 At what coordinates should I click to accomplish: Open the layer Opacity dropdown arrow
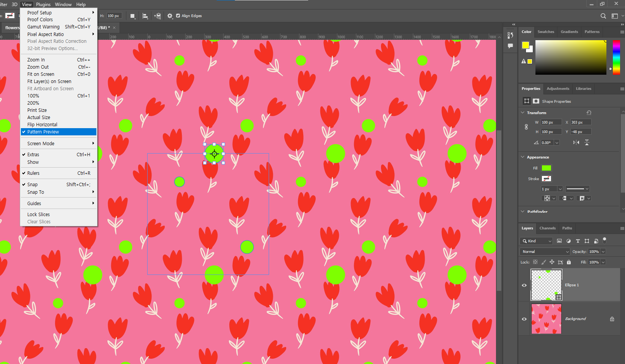point(603,252)
